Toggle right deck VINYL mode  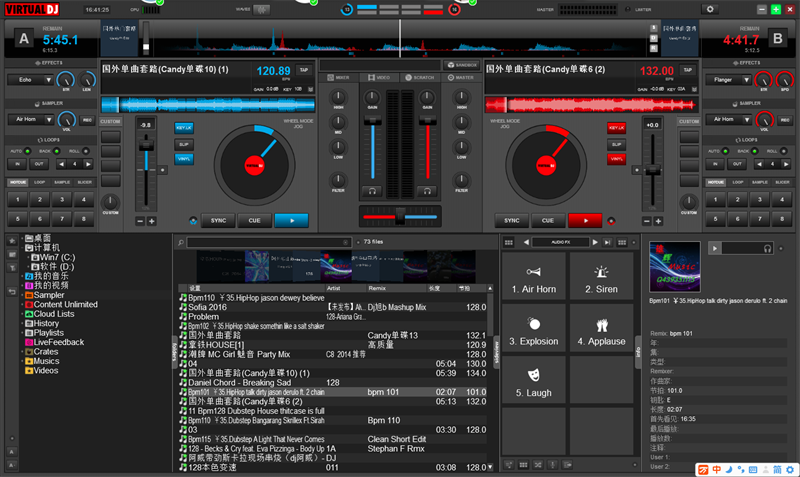616,159
